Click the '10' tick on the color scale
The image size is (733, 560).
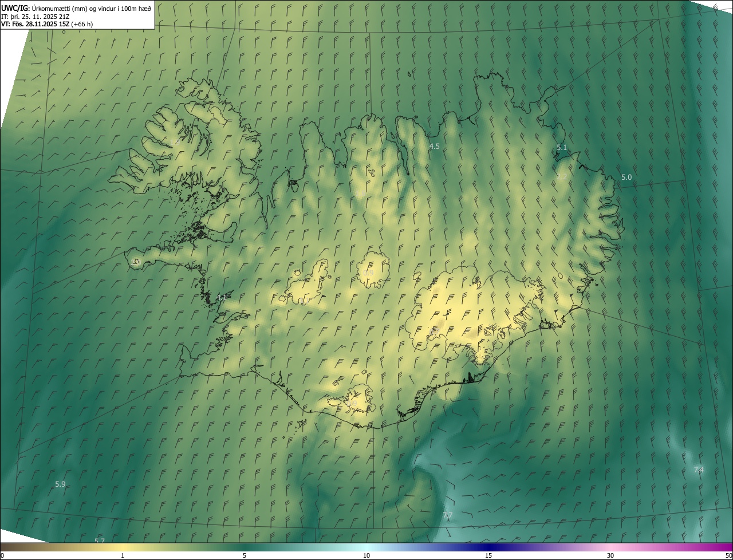(366, 556)
